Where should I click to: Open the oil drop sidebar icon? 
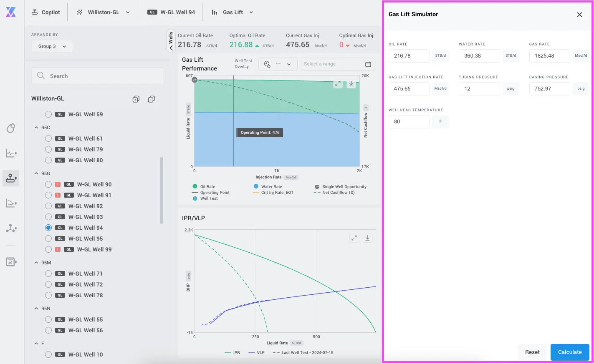(11, 128)
